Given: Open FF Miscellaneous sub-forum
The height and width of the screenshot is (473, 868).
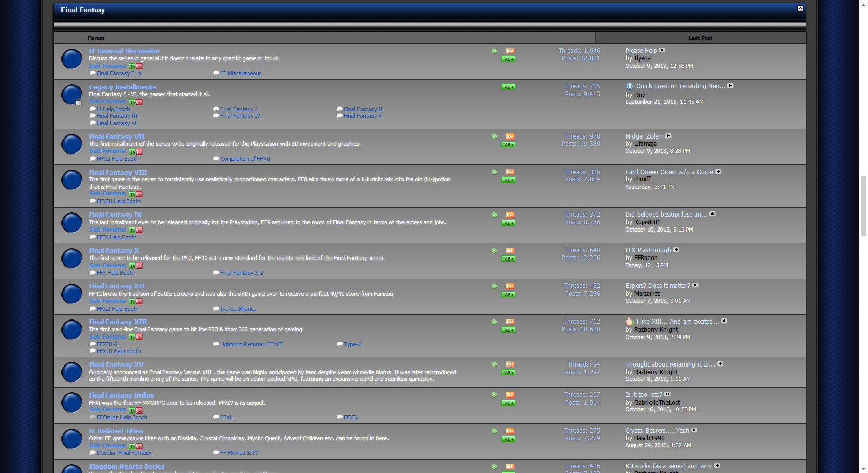Looking at the screenshot, I should (x=241, y=74).
